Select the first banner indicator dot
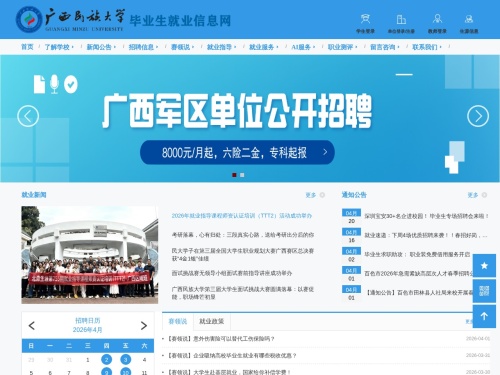The height and width of the screenshot is (375, 500). click(x=234, y=175)
